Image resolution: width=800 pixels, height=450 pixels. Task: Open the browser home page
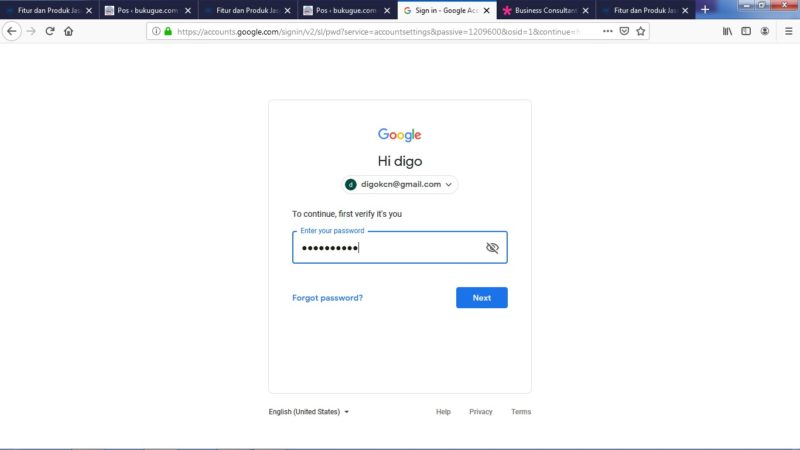click(x=68, y=31)
